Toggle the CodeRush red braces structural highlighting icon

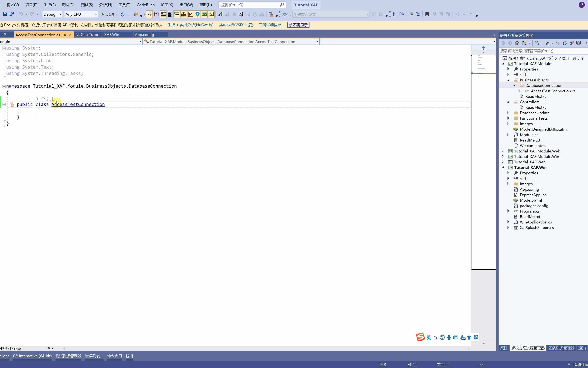(156, 14)
